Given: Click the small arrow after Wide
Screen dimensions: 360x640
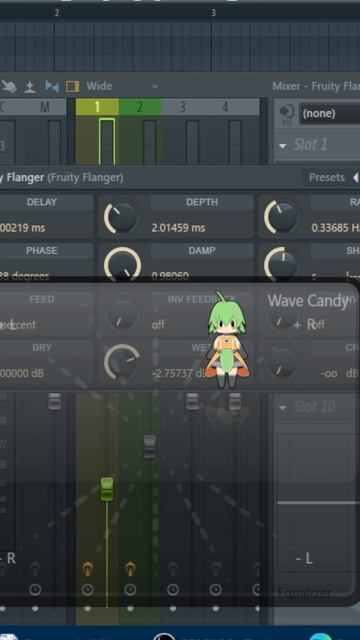Looking at the screenshot, I should tap(155, 87).
